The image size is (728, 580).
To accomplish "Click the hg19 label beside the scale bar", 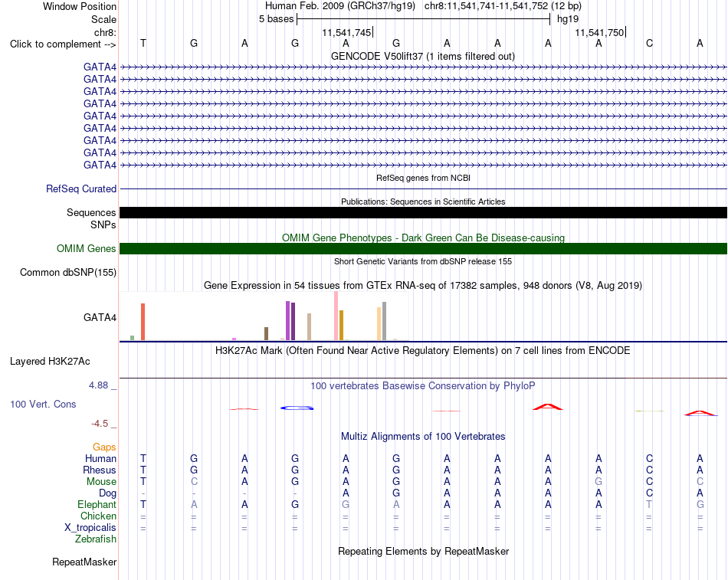I will coord(568,19).
